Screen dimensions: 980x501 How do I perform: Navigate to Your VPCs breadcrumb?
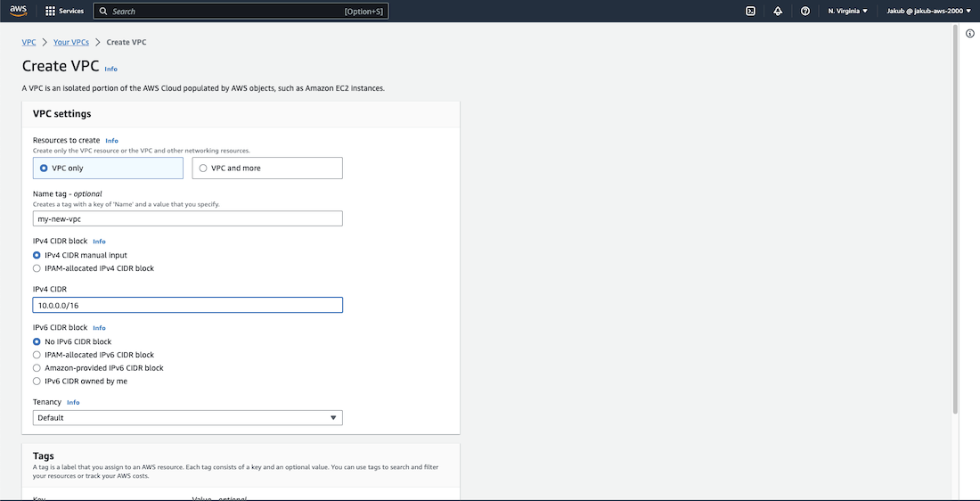tap(71, 42)
